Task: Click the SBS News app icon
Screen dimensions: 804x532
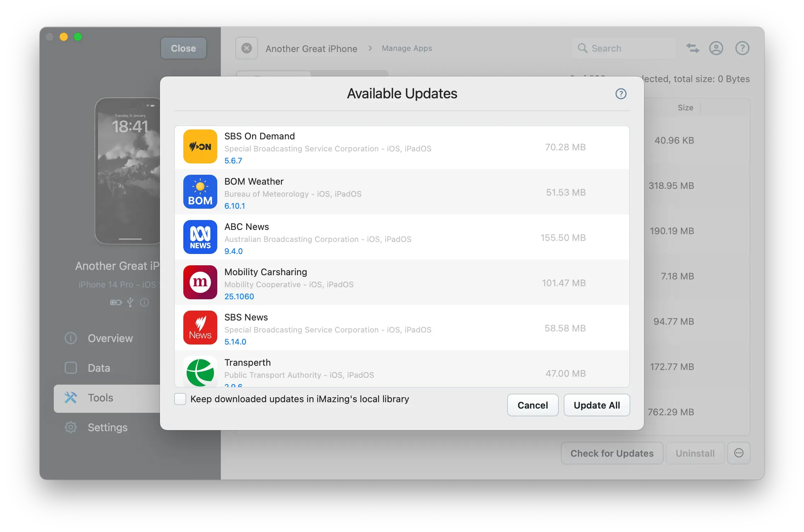Action: [x=200, y=328]
